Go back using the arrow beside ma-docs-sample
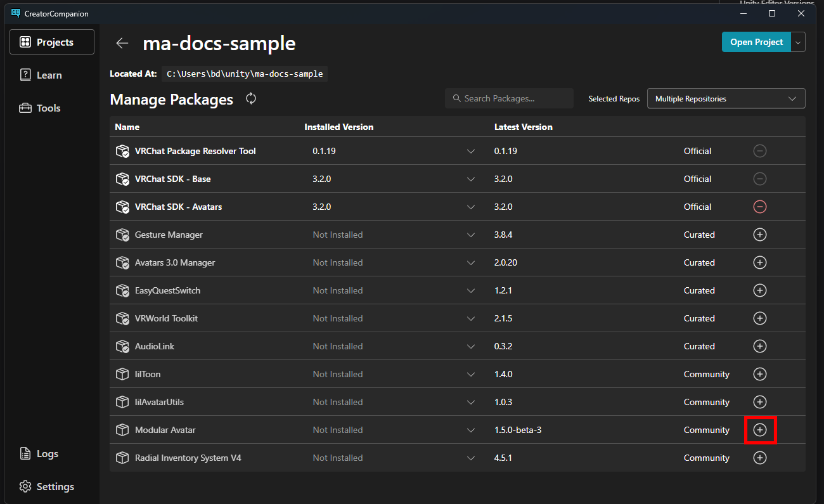The image size is (824, 504). [122, 43]
